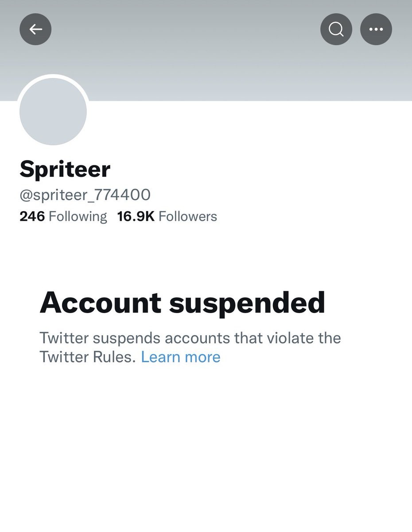Open the list via the "Followers" label
This screenshot has height=532, width=412.
[188, 216]
